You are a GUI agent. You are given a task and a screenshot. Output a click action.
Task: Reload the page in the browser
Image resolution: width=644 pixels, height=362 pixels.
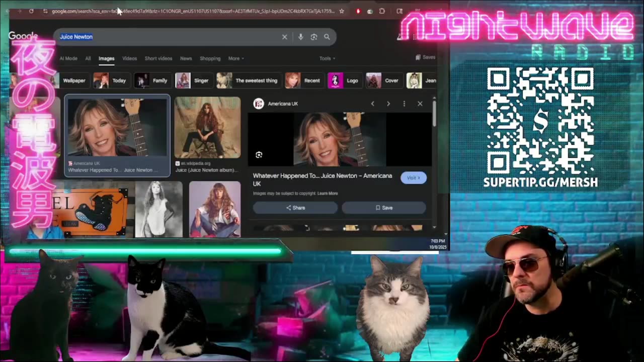pyautogui.click(x=31, y=11)
